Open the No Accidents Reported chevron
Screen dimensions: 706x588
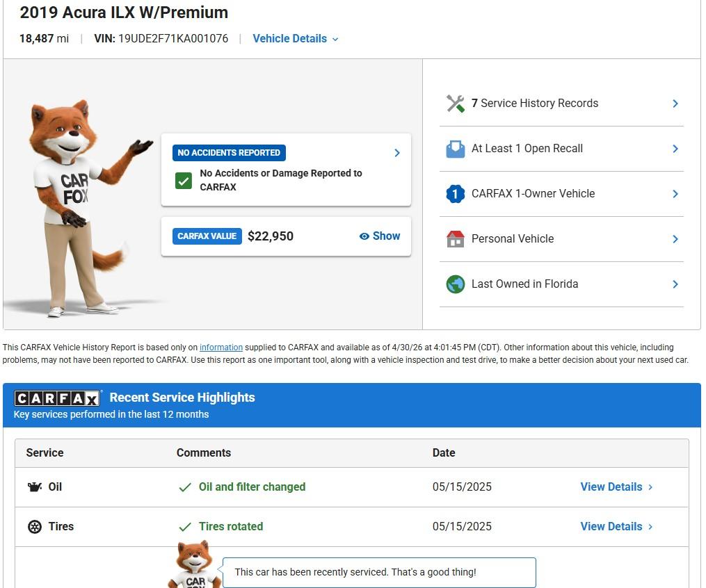pos(397,153)
